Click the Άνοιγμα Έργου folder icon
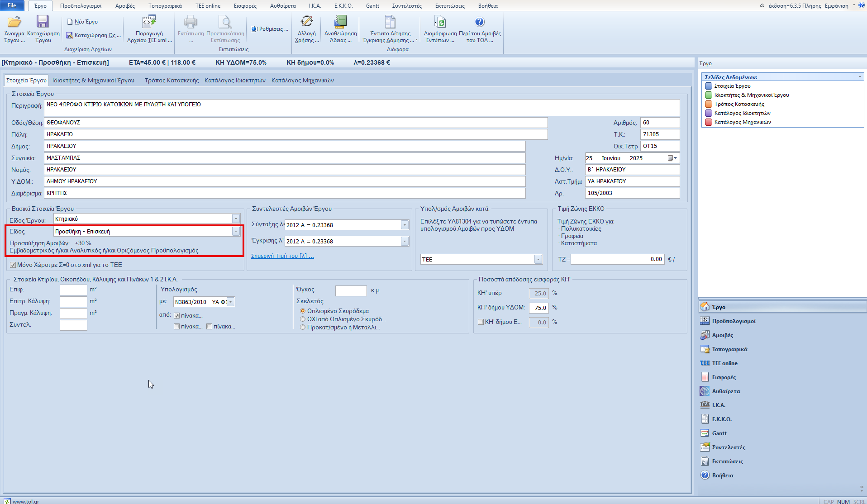 [x=14, y=23]
